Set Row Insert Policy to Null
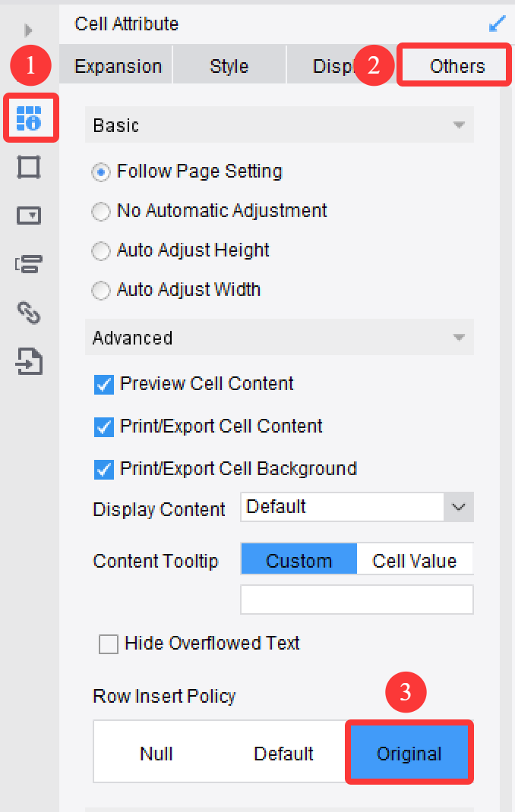Screen dimensions: 515x812 click(154, 754)
